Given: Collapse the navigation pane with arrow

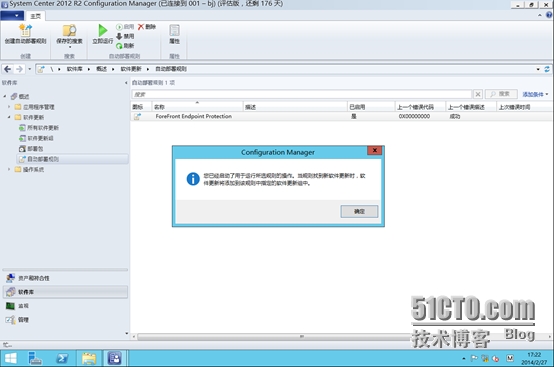Looking at the screenshot, I should [126, 83].
